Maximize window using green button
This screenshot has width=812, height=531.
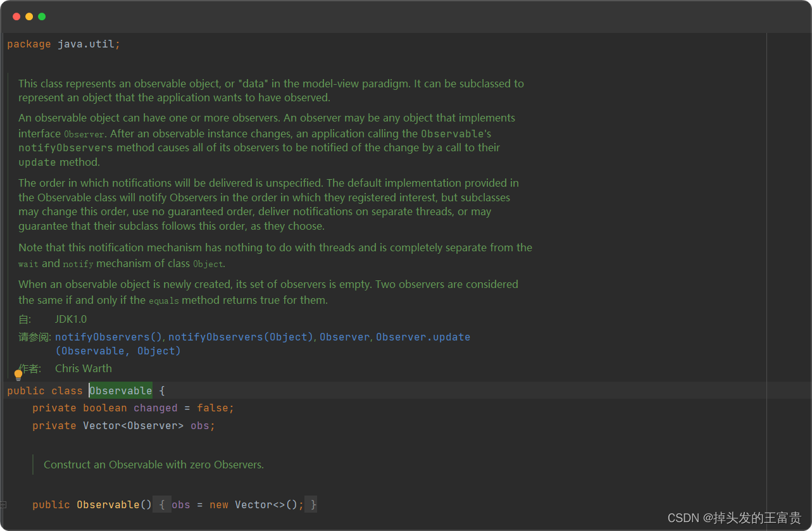point(42,16)
